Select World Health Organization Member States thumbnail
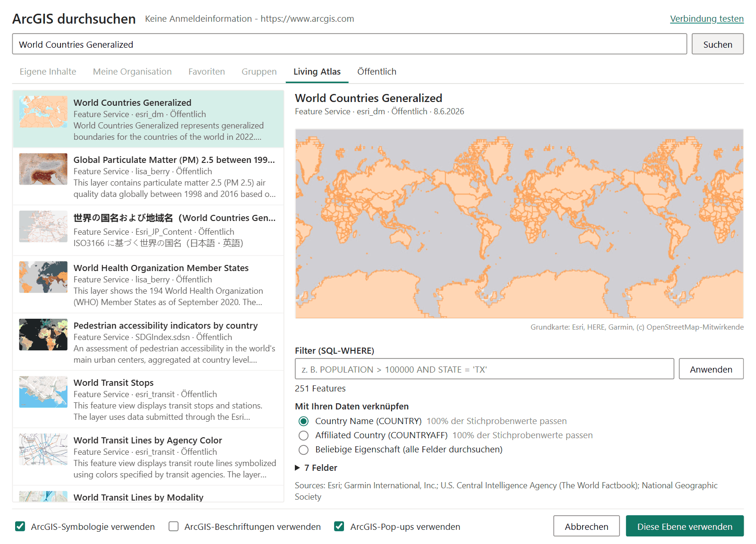The width and height of the screenshot is (756, 544). point(43,277)
